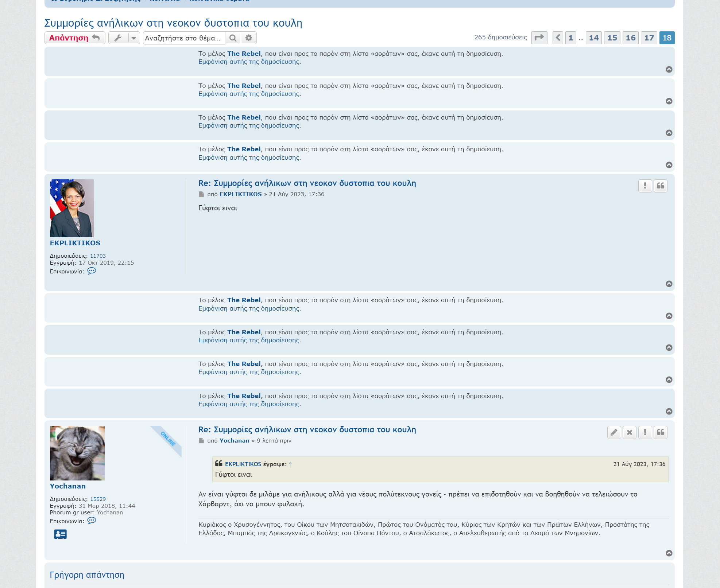The height and width of the screenshot is (588, 720).
Task: Report EKPLIKTIKOS's post with exclamation icon
Action: (x=645, y=186)
